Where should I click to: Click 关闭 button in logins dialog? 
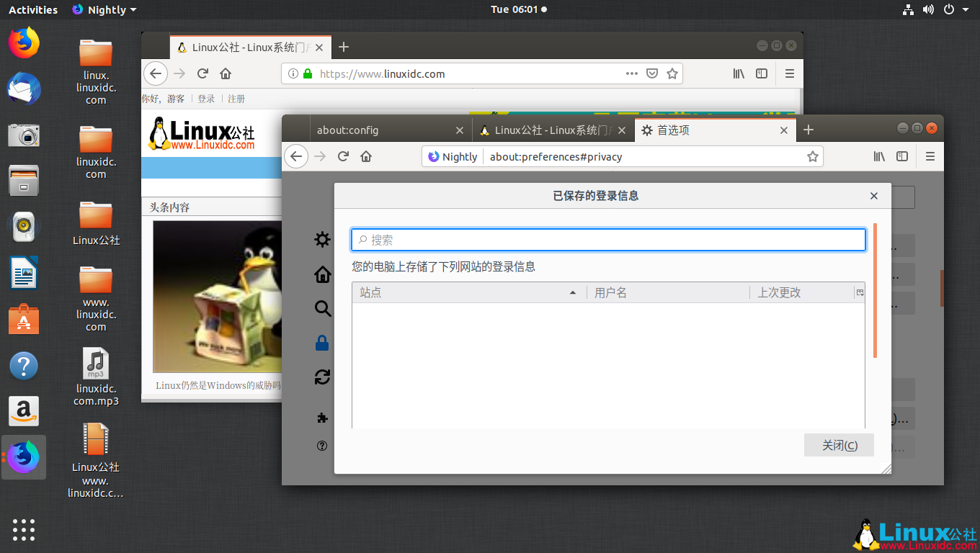(839, 445)
